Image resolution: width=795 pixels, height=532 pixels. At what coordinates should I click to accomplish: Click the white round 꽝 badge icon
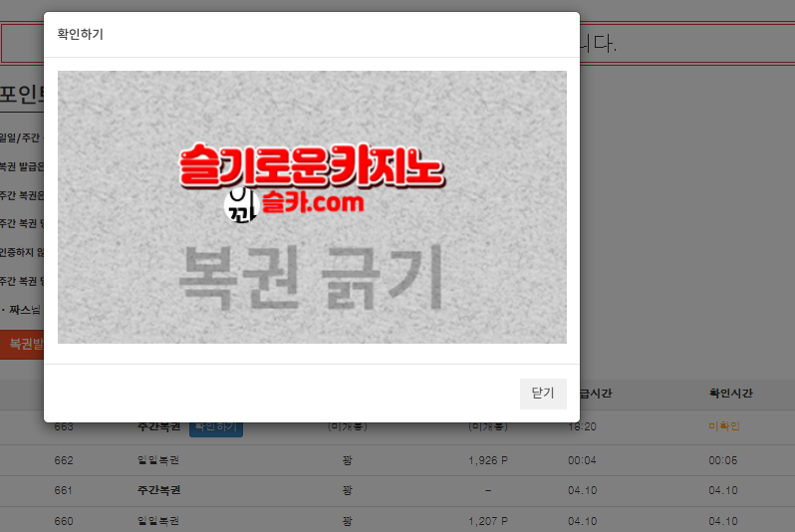pos(239,204)
